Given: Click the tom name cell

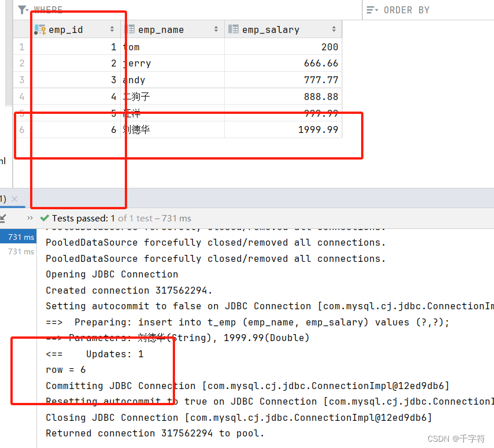Looking at the screenshot, I should pyautogui.click(x=172, y=47).
